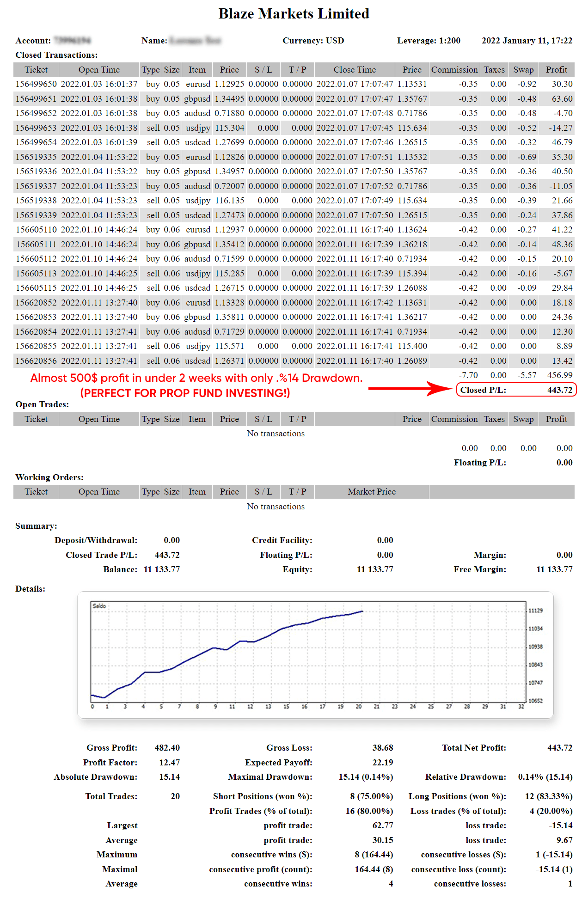This screenshot has width=588, height=923.
Task: Click the open price 1.27699
Action: pos(229,142)
